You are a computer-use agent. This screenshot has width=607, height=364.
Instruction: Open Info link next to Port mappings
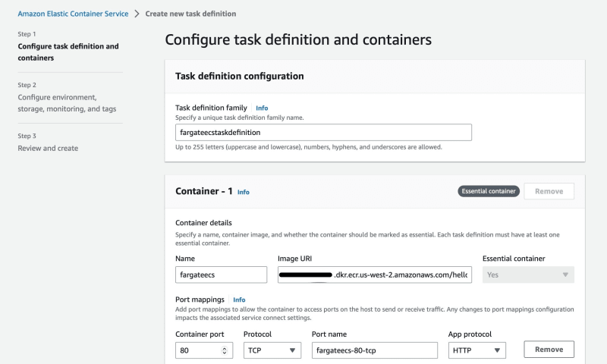tap(239, 300)
